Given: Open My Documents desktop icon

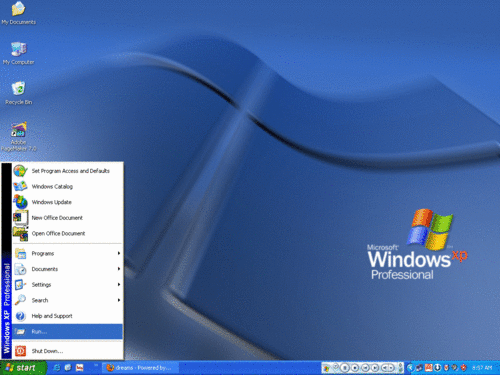Looking at the screenshot, I should (x=19, y=14).
